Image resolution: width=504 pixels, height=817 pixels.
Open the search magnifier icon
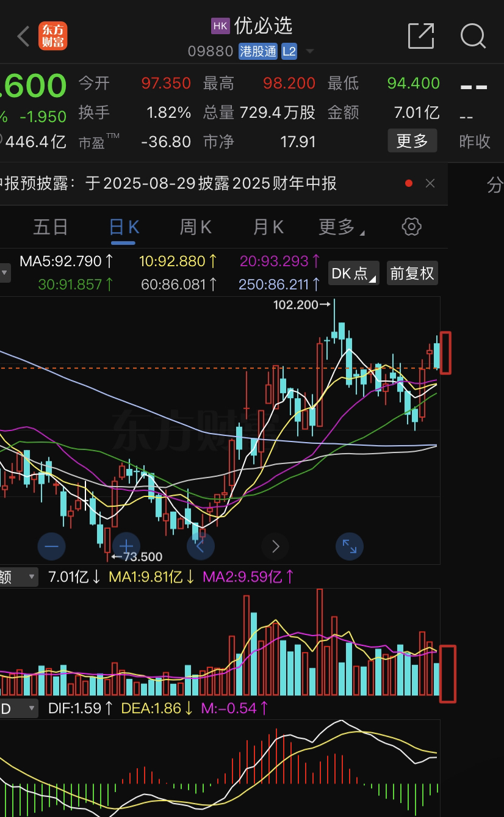click(x=473, y=36)
